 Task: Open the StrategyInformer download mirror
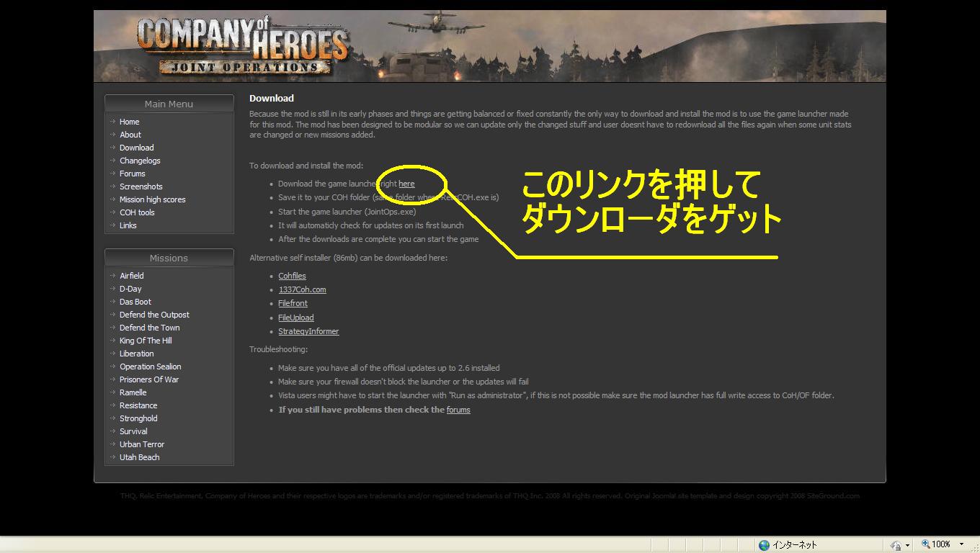pos(308,331)
